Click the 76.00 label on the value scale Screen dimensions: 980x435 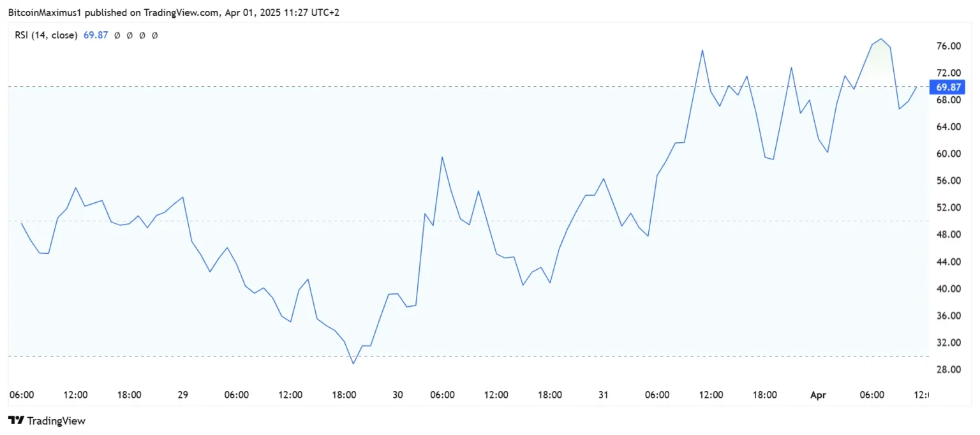[x=949, y=47]
